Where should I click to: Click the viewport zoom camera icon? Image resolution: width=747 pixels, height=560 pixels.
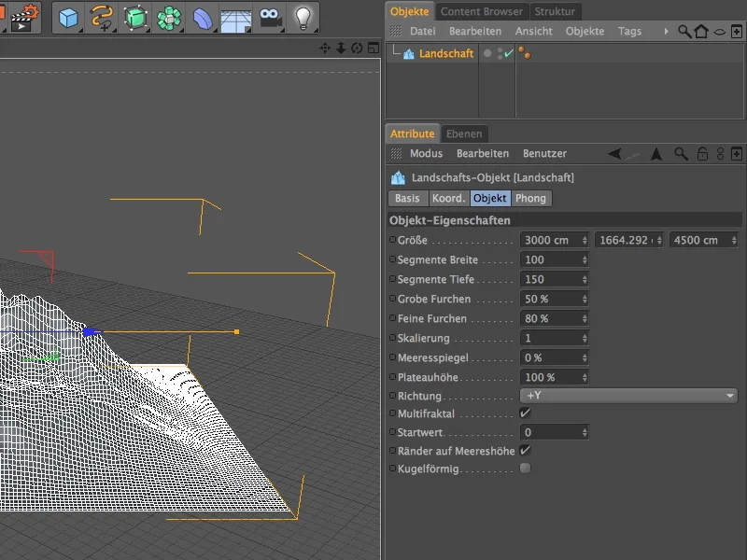coord(341,49)
